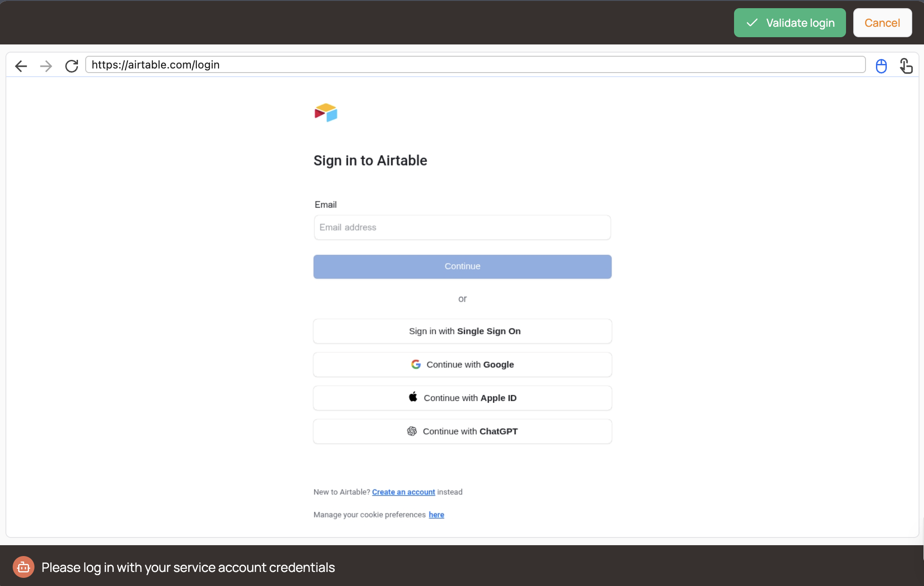924x586 pixels.
Task: Click the Airtable logo
Action: (326, 112)
